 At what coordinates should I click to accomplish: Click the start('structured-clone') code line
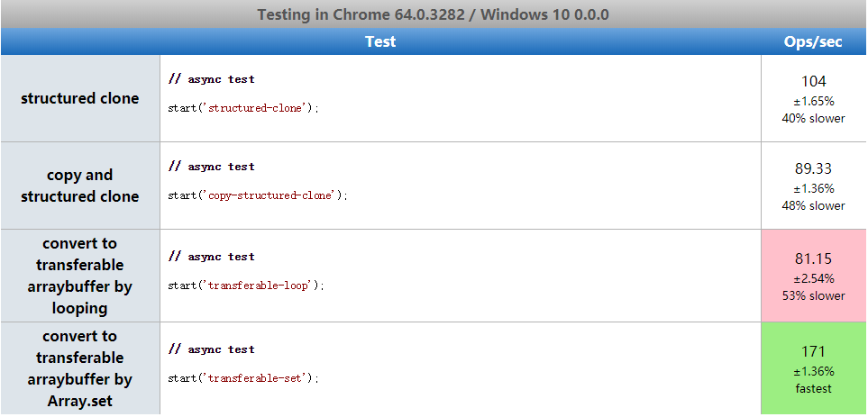coord(243,108)
